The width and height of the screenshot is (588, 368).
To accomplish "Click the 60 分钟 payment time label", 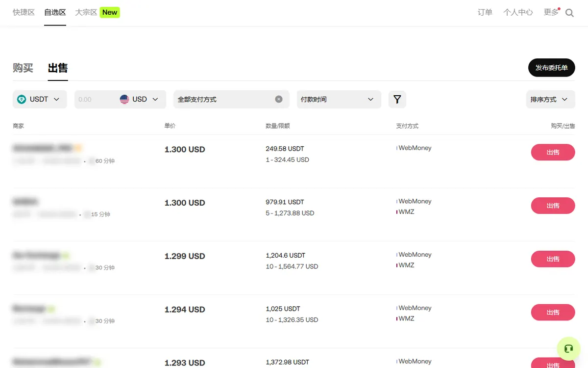I will pyautogui.click(x=105, y=161).
